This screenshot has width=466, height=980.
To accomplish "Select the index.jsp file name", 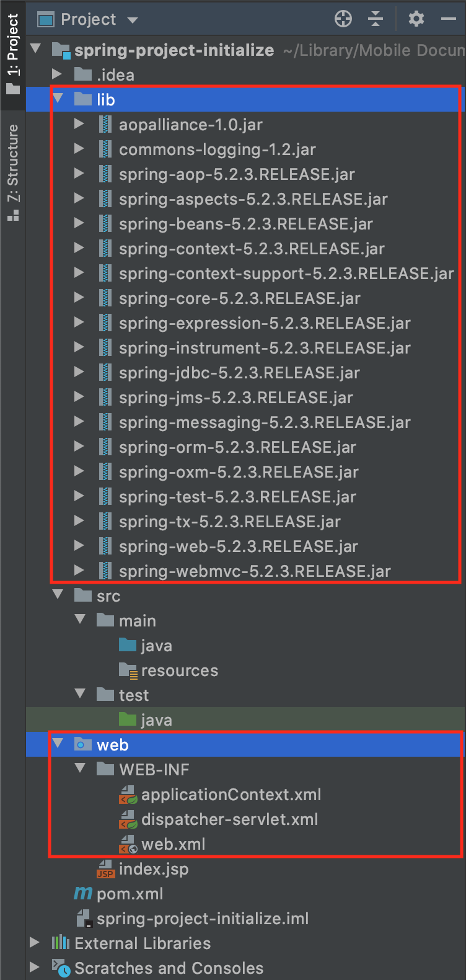I will coord(154,869).
